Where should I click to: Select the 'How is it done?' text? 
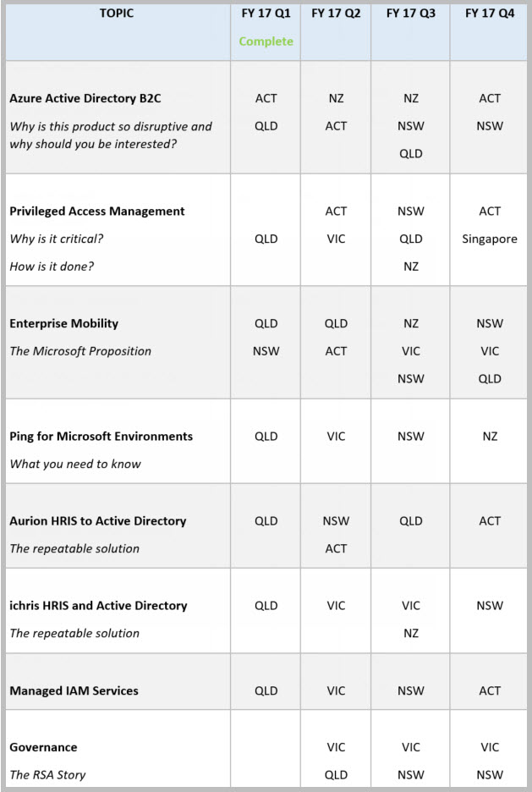coord(52,267)
